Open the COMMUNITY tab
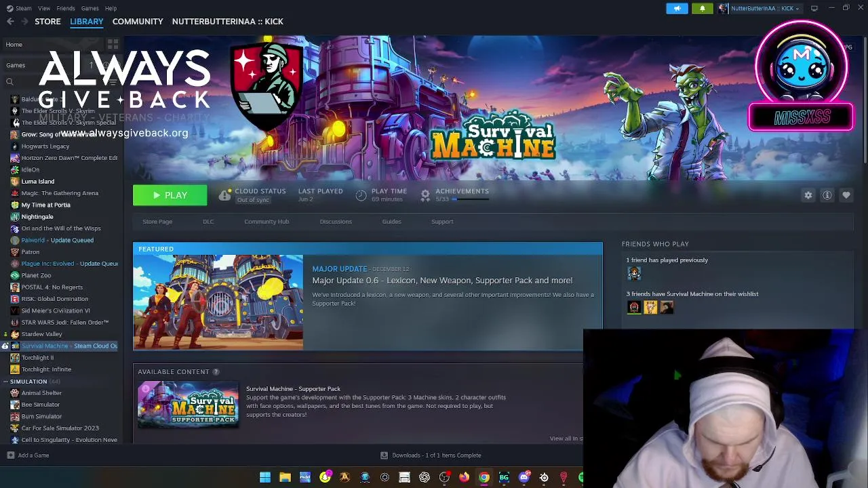868x488 pixels. coord(138,22)
